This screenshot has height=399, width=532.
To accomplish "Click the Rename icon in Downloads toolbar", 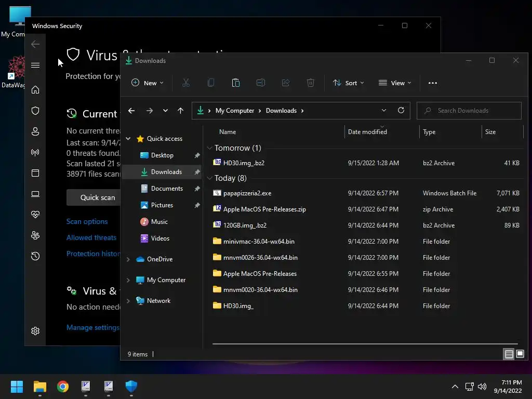I will point(261,83).
